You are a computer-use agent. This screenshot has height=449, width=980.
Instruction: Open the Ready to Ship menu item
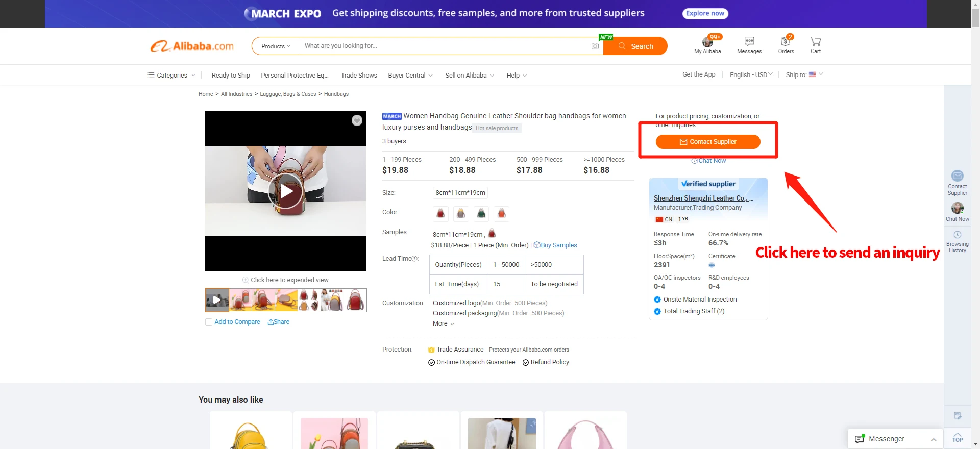231,76
